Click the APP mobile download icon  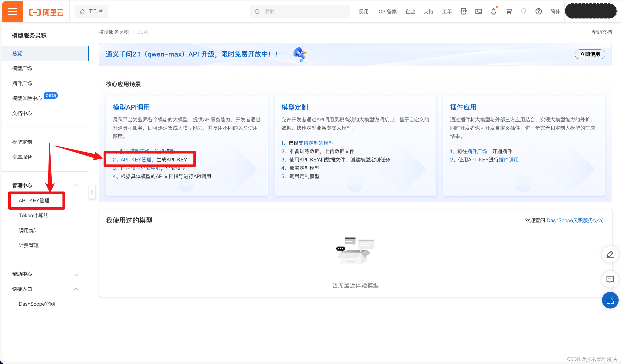click(464, 11)
